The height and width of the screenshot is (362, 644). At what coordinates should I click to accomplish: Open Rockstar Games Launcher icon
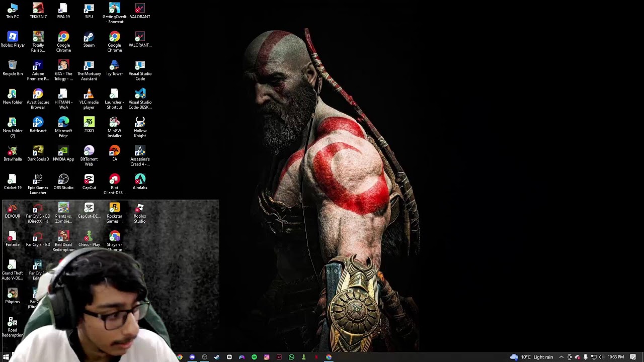pyautogui.click(x=114, y=213)
